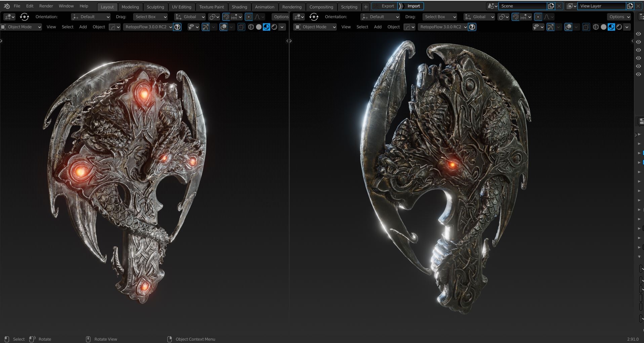This screenshot has width=644, height=343.
Task: Create a new scene using the copy icon
Action: coord(551,6)
